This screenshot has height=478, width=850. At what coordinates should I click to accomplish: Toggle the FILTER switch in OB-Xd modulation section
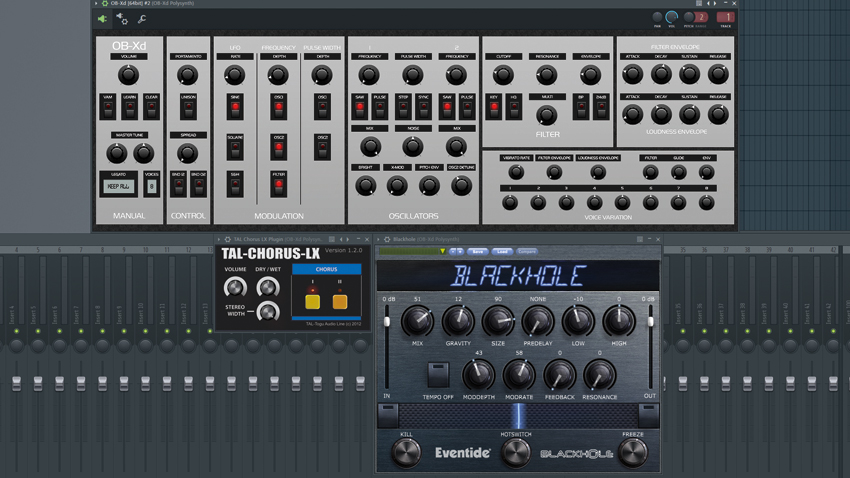(x=279, y=184)
